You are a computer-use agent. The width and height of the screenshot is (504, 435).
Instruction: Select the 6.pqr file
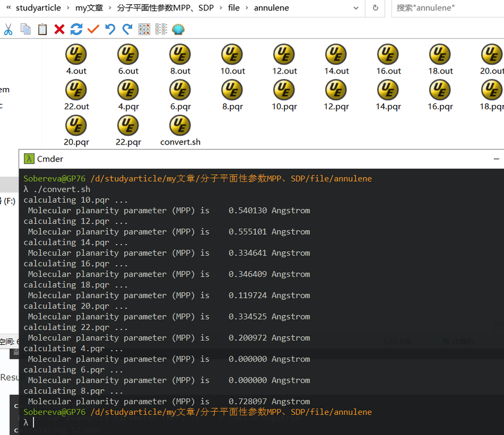click(181, 96)
